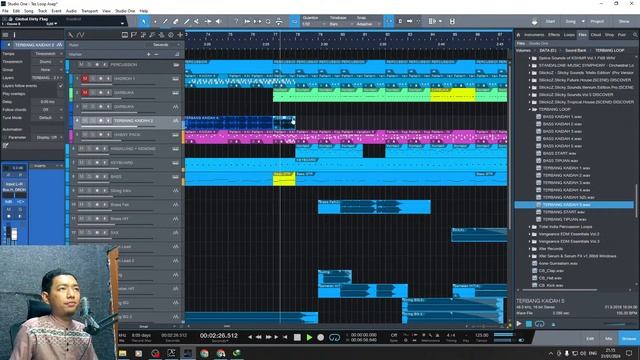Click the Project page button

coord(597,21)
